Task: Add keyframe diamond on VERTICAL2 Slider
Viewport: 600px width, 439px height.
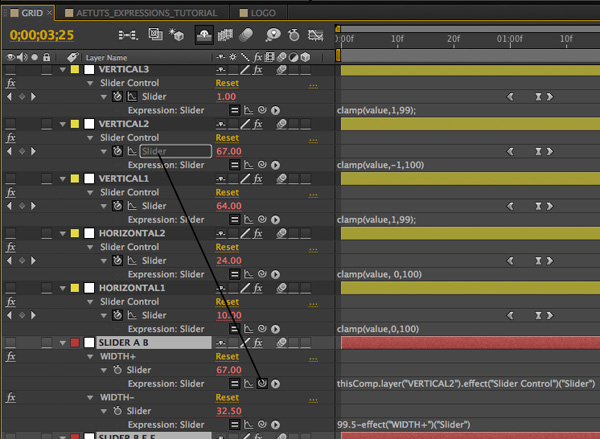Action: point(22,151)
